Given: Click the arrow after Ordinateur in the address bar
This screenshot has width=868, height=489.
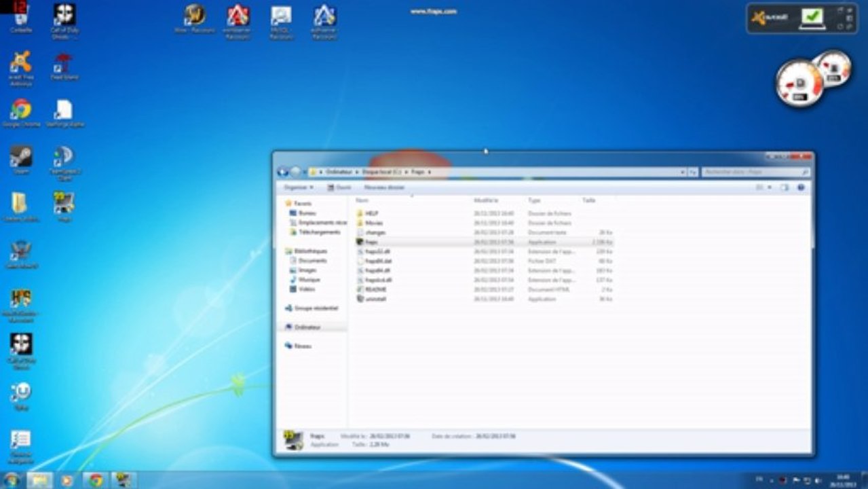Looking at the screenshot, I should pos(358,173).
